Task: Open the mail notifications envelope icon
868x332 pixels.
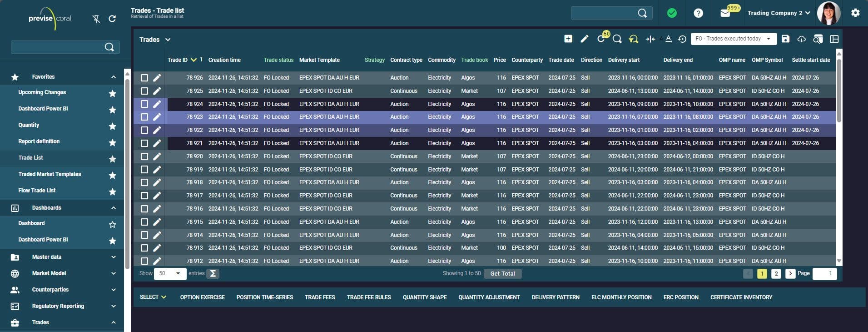Action: 725,13
